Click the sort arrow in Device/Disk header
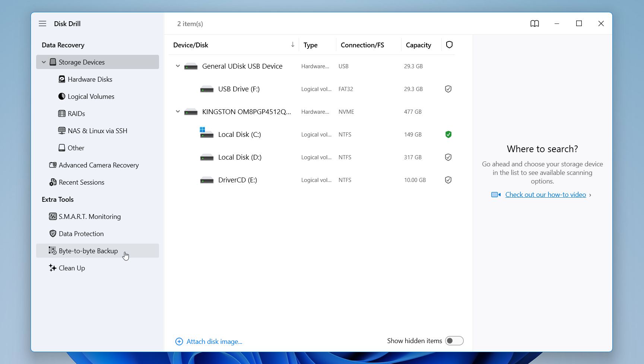644x364 pixels. [x=293, y=45]
